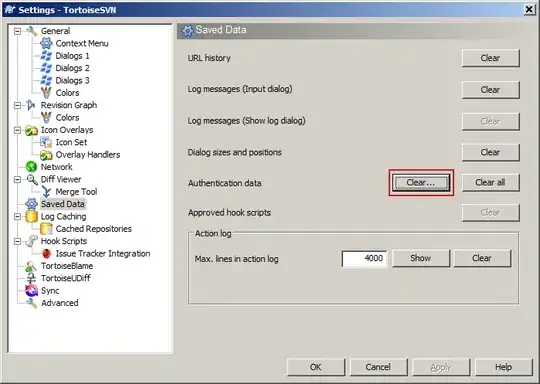Collapse the Revision Graph tree node
This screenshot has height=384, width=540.
coord(17,105)
